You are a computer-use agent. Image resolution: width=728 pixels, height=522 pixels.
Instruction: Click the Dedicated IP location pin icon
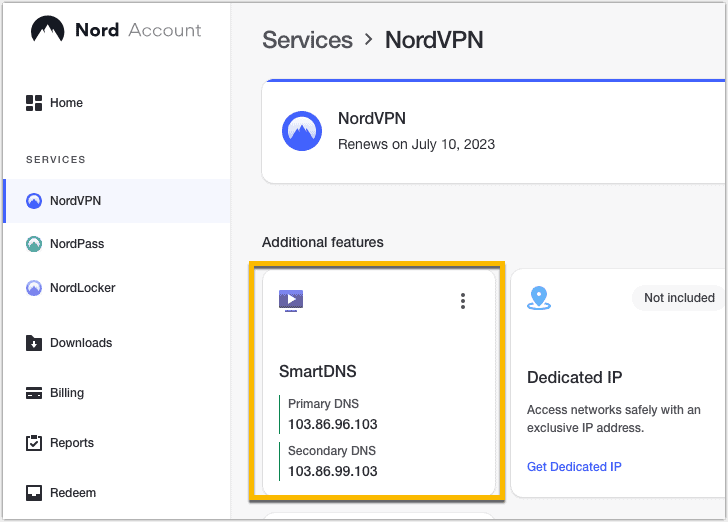539,298
